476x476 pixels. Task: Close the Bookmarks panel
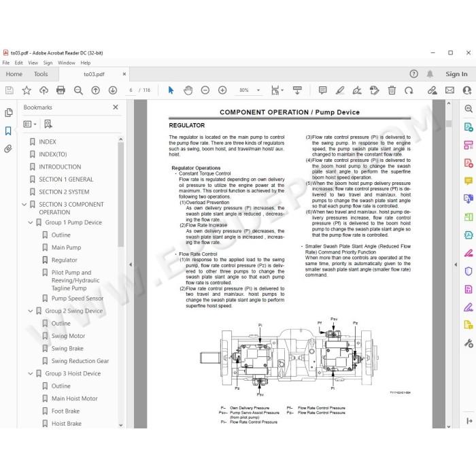coord(116,107)
